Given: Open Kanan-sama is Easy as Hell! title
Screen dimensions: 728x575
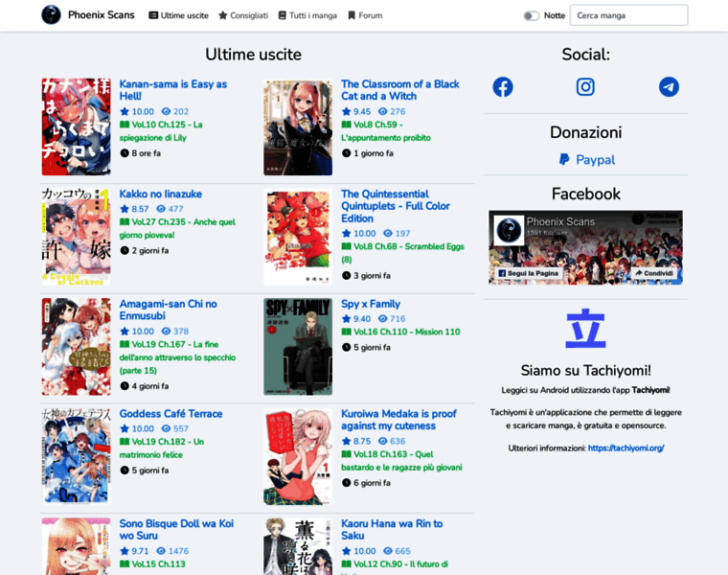Looking at the screenshot, I should pos(172,90).
